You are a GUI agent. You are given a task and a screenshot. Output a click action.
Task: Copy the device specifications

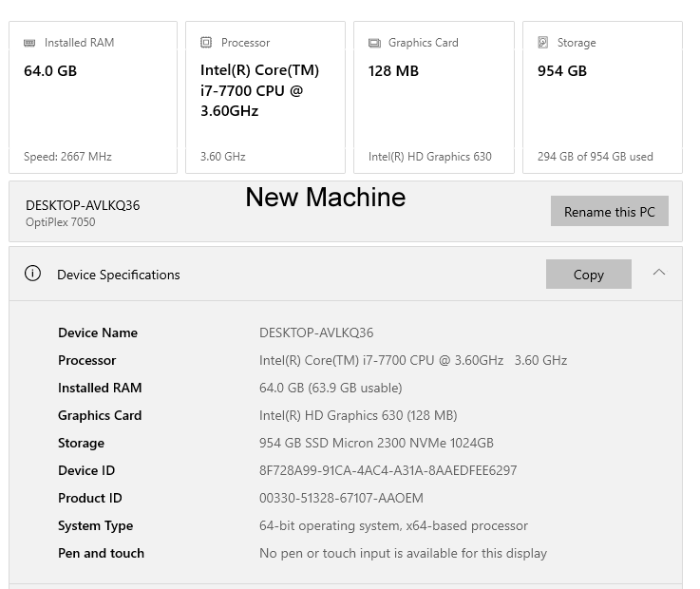(588, 275)
